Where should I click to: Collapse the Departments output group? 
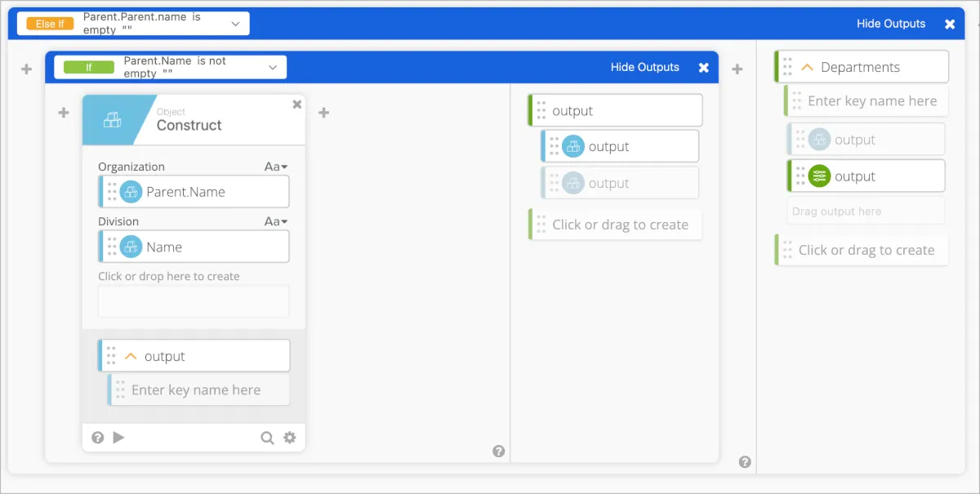(x=807, y=68)
